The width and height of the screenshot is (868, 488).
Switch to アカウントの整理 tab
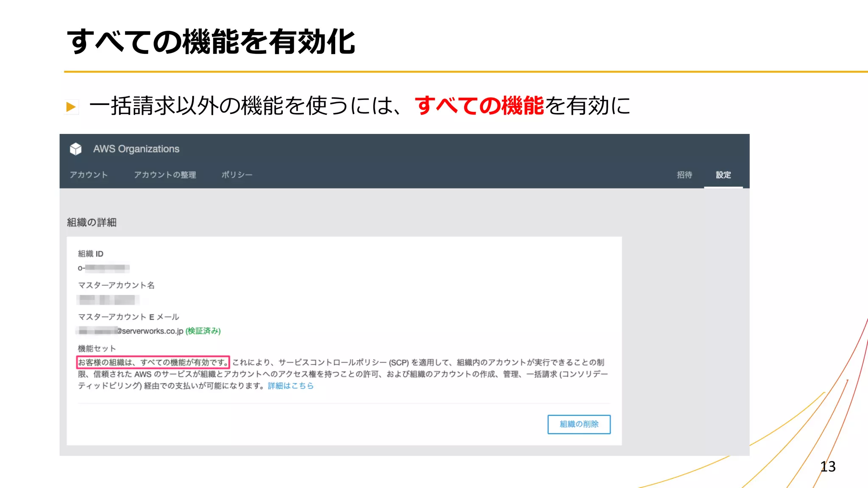click(165, 175)
